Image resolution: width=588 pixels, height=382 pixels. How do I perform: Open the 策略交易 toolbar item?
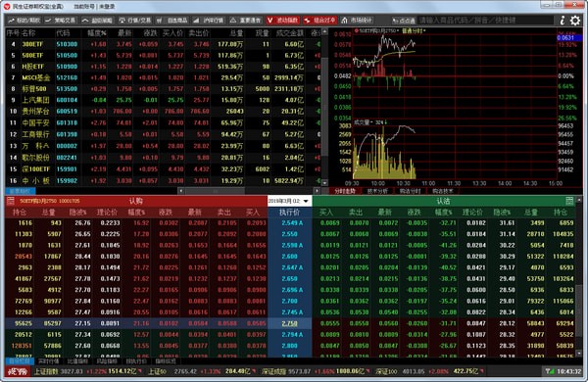(61, 21)
